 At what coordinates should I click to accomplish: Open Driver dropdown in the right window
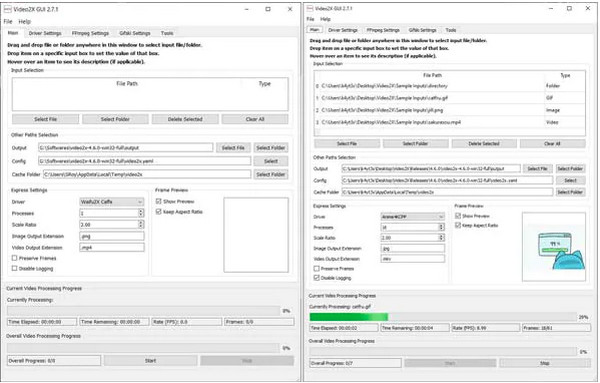tap(412, 217)
